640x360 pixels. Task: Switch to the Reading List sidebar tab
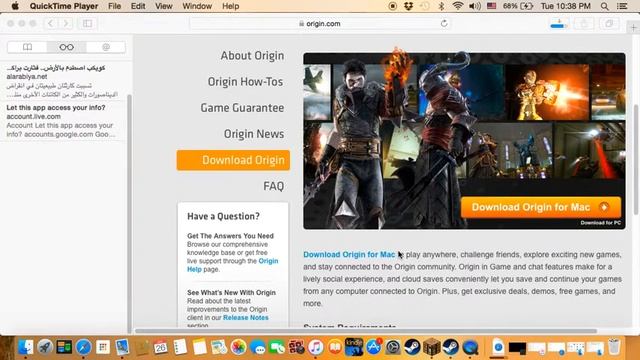[67, 47]
